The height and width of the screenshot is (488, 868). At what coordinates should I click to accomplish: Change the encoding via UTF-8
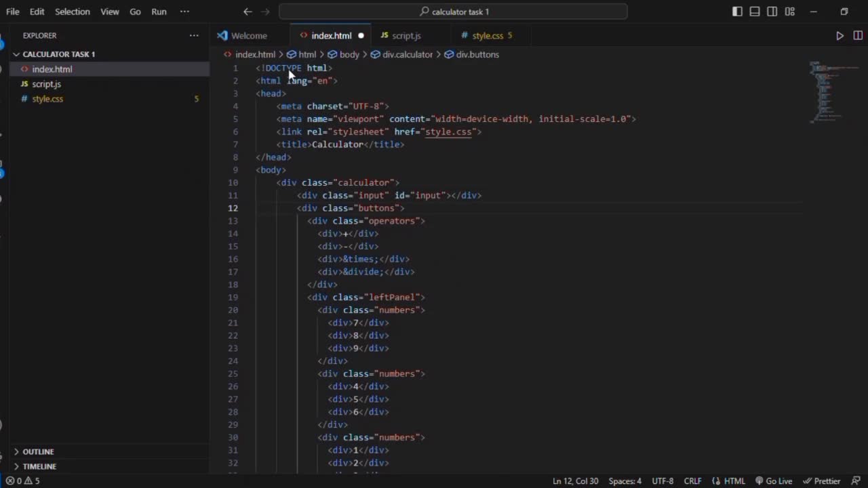(x=663, y=481)
